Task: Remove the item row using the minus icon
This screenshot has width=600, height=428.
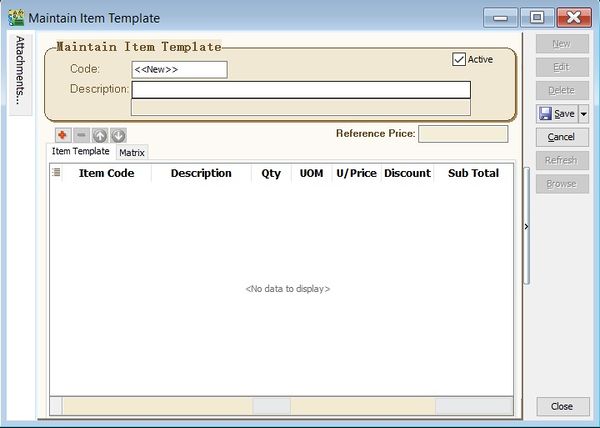Action: click(x=81, y=135)
